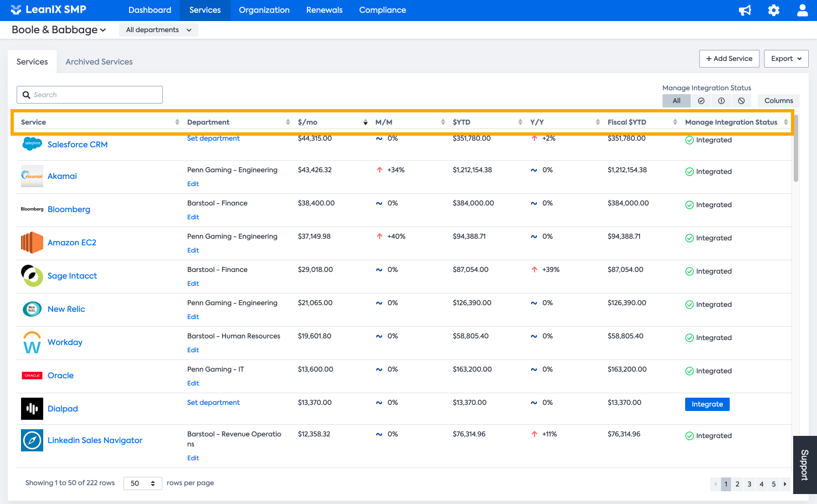
Task: Click the LeanIX SMP logo
Action: click(x=49, y=10)
